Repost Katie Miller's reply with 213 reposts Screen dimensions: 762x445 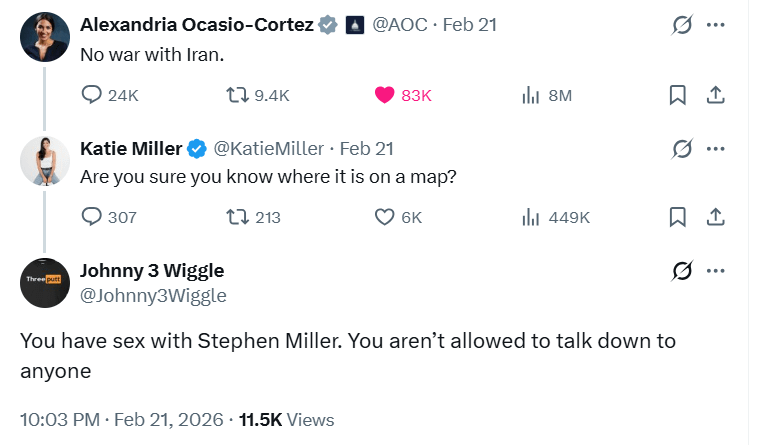tap(239, 217)
